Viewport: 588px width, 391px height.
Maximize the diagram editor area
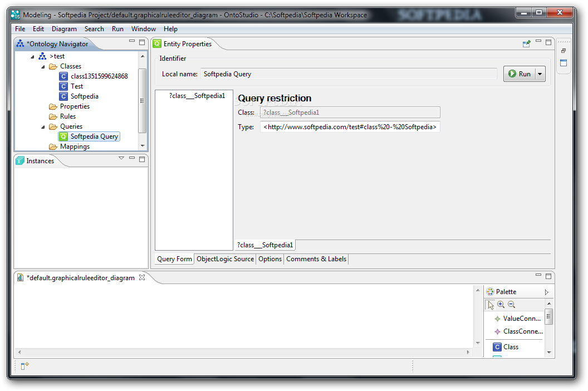pyautogui.click(x=548, y=277)
